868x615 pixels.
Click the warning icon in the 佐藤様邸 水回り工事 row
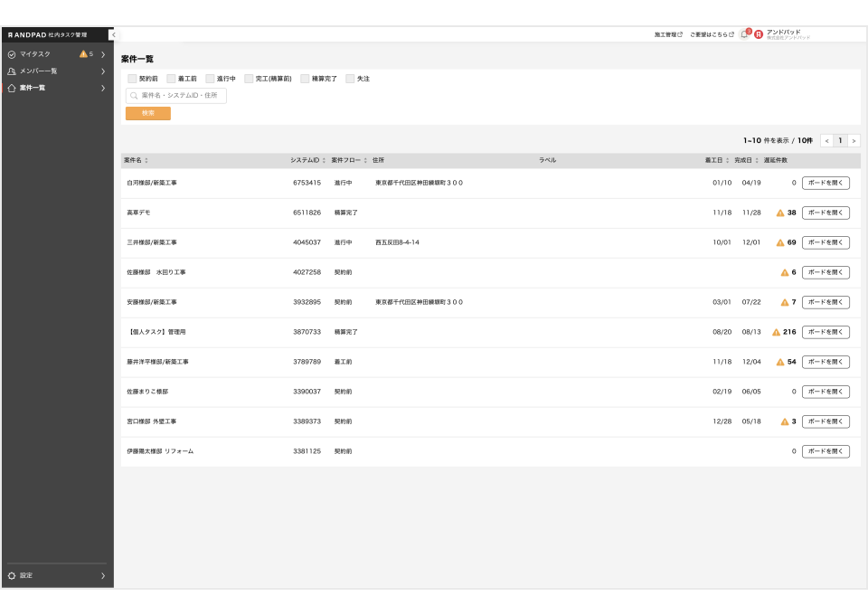(785, 272)
